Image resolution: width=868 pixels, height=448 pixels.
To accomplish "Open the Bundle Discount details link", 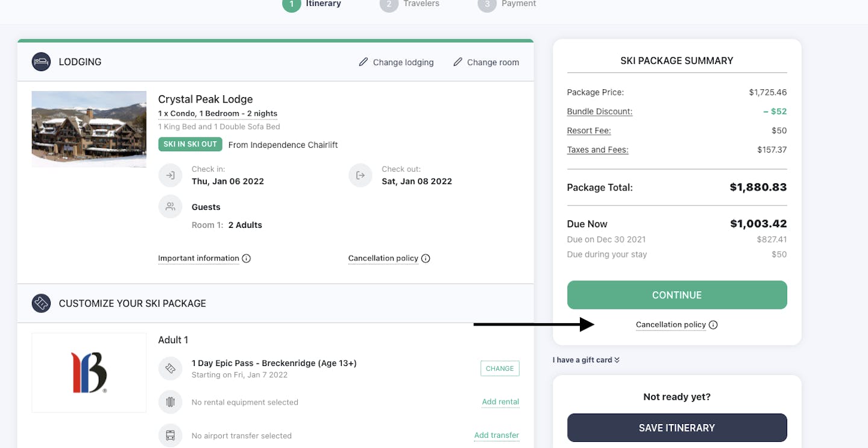I will pyautogui.click(x=600, y=112).
